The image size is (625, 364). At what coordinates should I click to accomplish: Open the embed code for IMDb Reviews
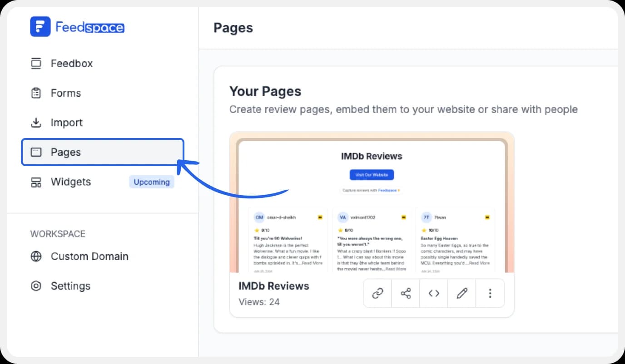[x=433, y=293]
